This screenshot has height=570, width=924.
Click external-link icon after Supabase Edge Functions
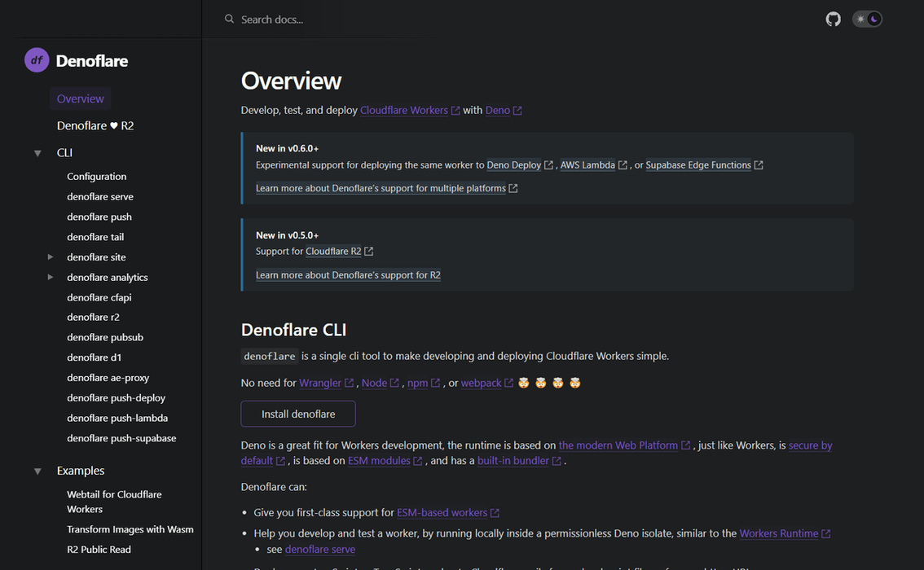[759, 165]
